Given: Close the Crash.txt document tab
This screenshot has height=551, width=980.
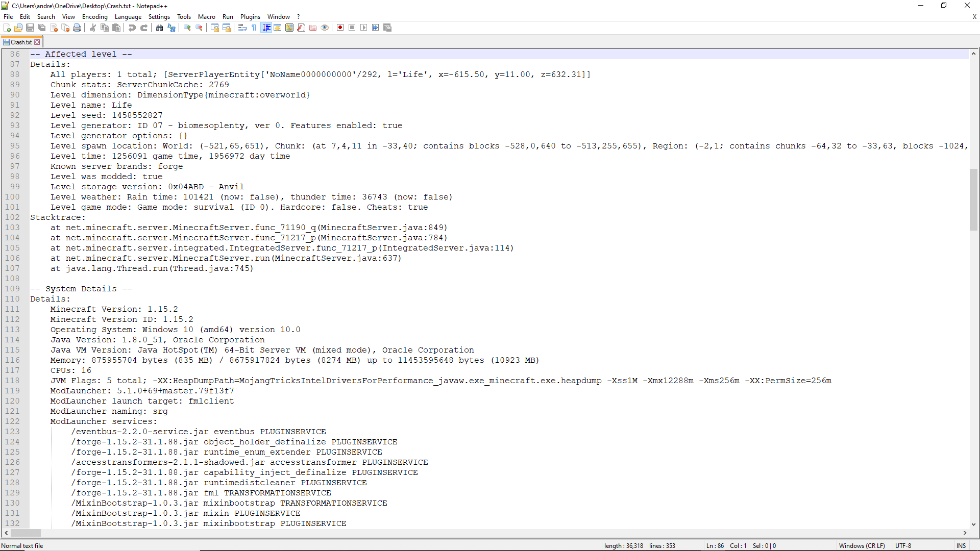Looking at the screenshot, I should [x=36, y=42].
